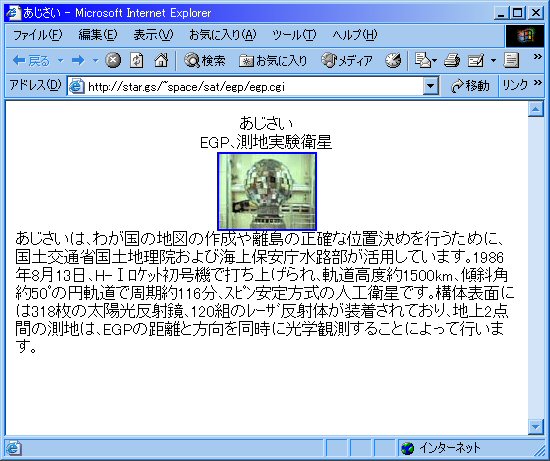Open the Back button history dropdown
The height and width of the screenshot is (461, 550).
coord(60,61)
